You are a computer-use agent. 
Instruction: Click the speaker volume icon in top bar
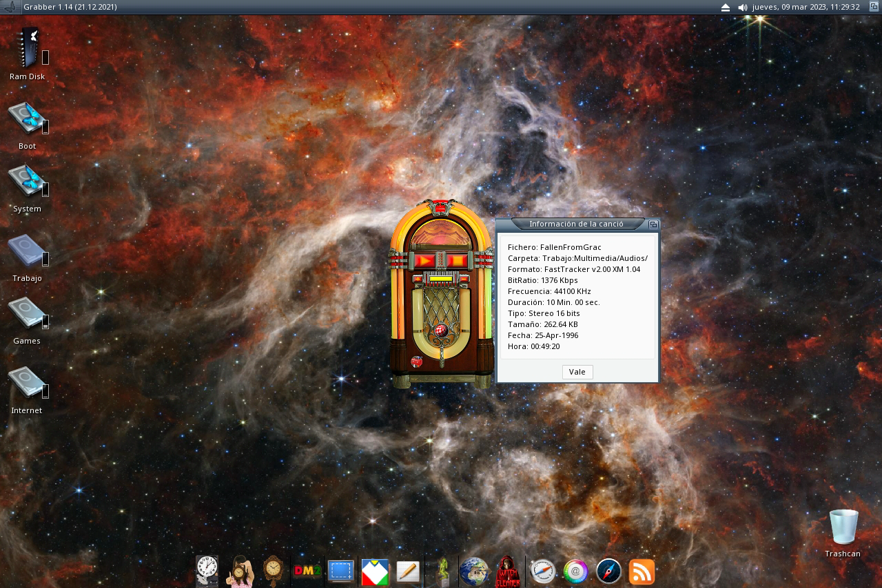tap(742, 7)
